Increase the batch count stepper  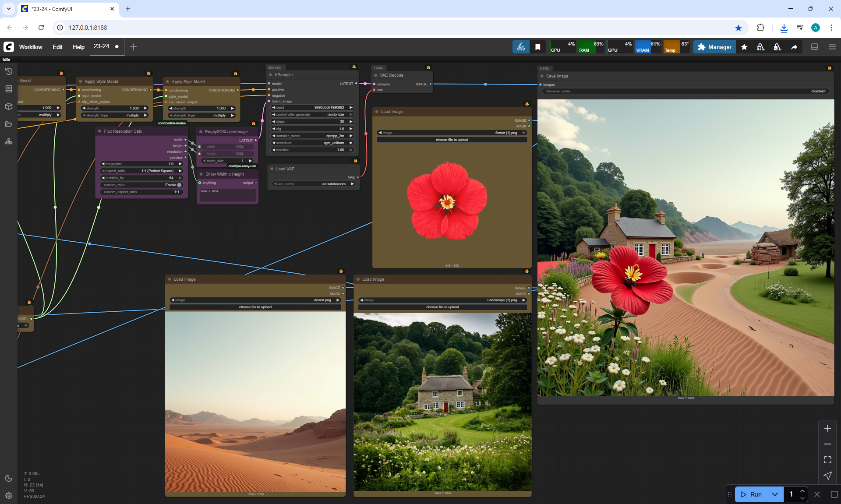coord(802,491)
